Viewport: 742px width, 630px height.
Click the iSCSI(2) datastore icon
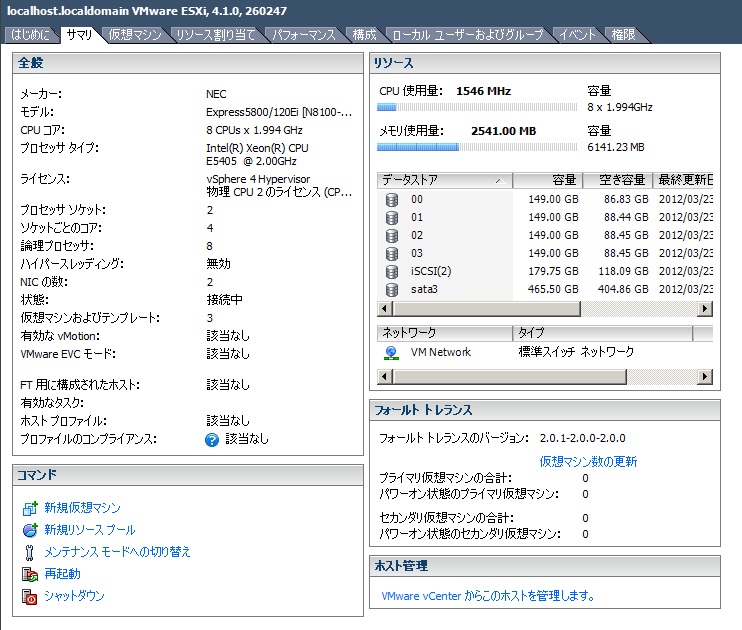coord(392,272)
